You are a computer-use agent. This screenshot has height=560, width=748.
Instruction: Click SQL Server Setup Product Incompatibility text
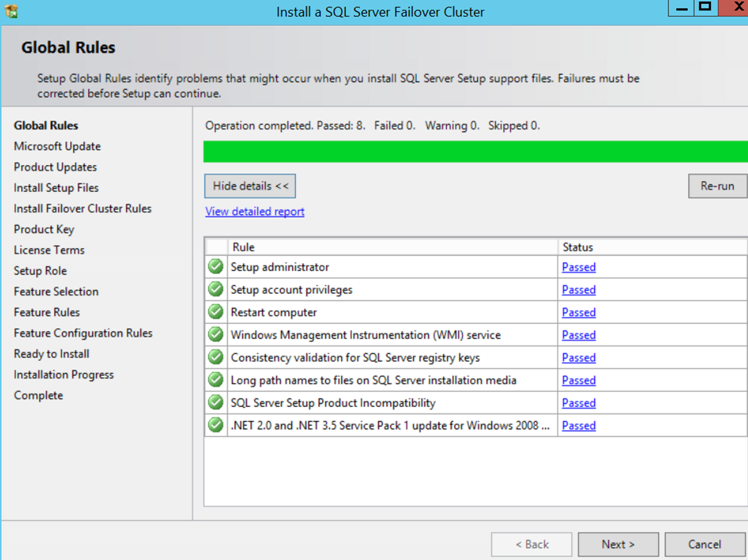[x=333, y=402]
